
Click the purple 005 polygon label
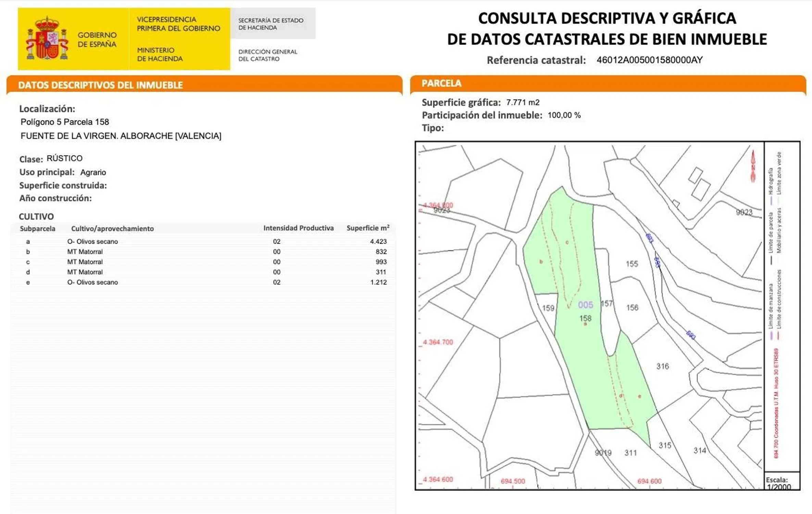coord(585,305)
